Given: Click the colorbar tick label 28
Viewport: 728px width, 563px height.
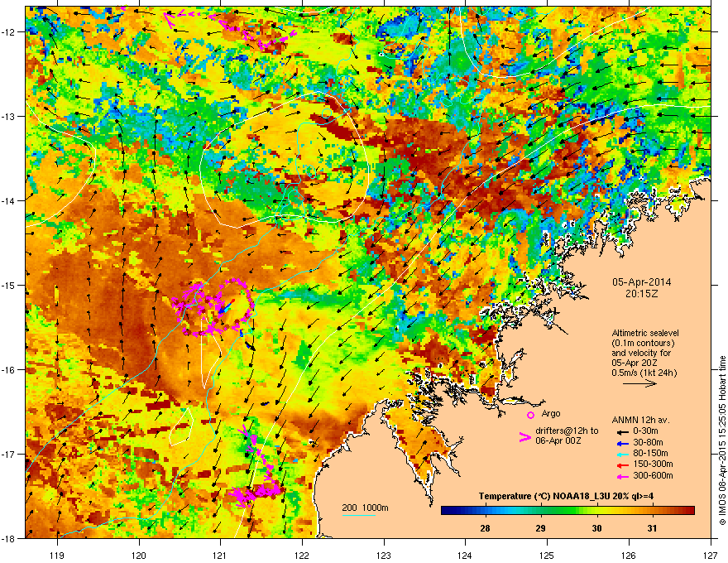Looking at the screenshot, I should 485,528.
